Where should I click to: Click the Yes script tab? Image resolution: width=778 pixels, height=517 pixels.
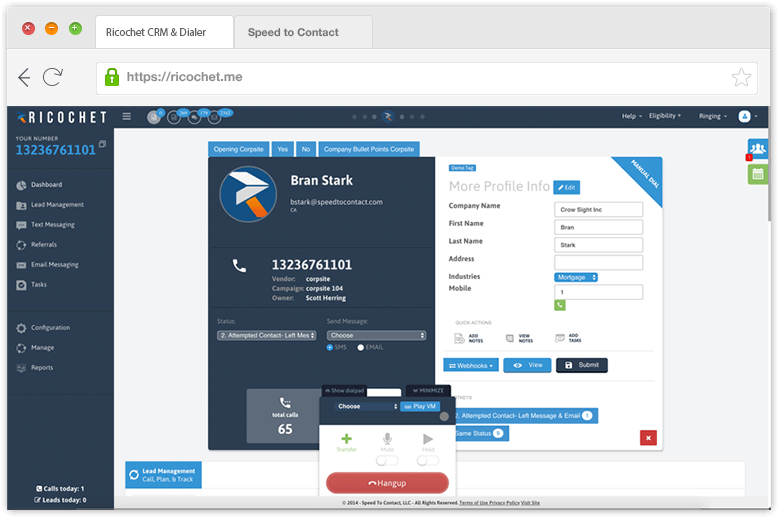(x=282, y=149)
